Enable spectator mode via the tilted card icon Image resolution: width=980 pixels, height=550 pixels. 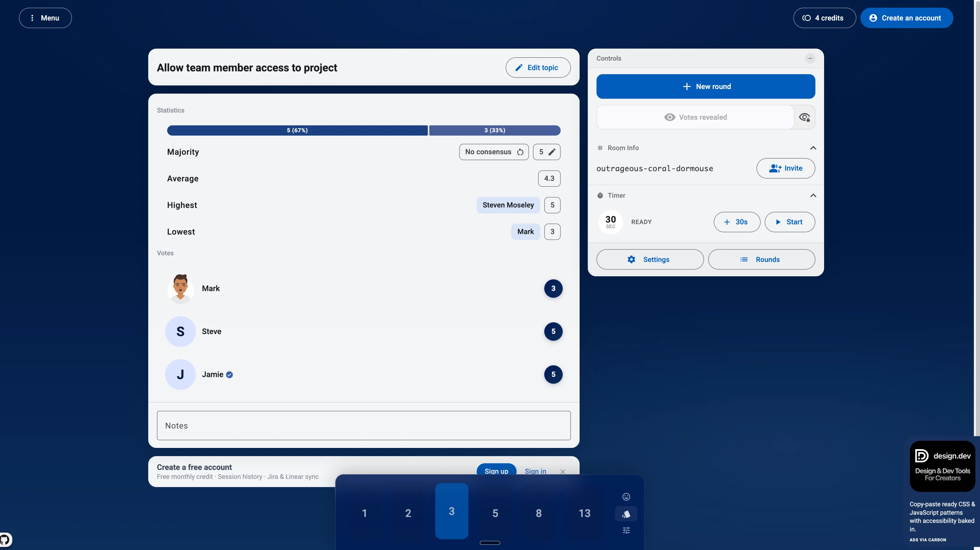626,514
